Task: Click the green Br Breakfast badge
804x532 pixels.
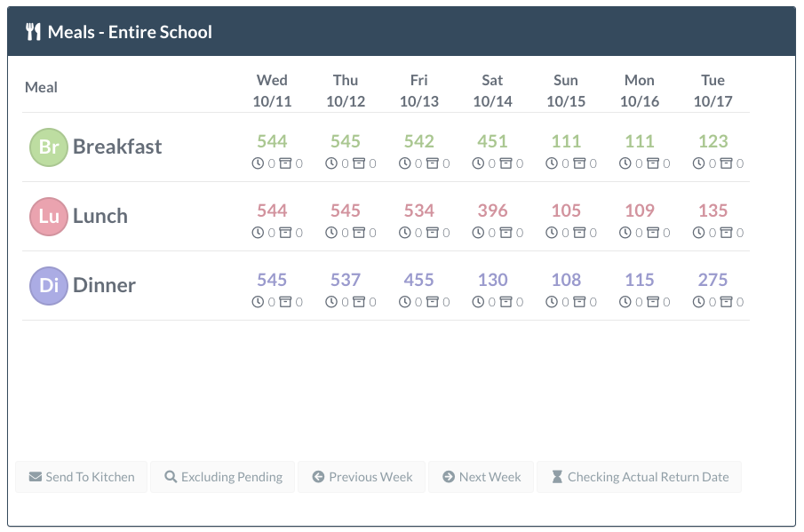Action: [49, 147]
